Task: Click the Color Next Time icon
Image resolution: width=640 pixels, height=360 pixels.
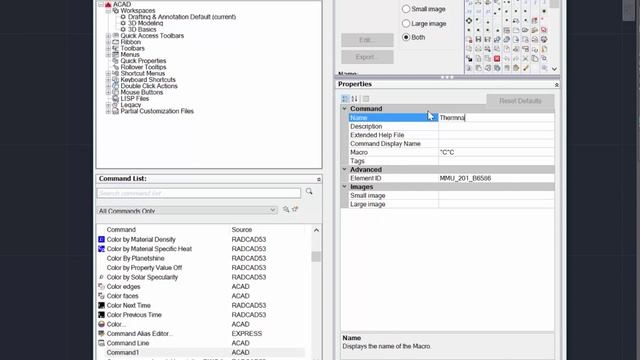Action: tap(102, 305)
